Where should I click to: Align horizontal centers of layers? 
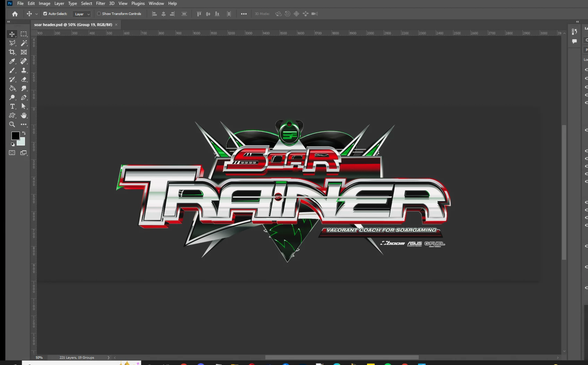[x=163, y=14]
